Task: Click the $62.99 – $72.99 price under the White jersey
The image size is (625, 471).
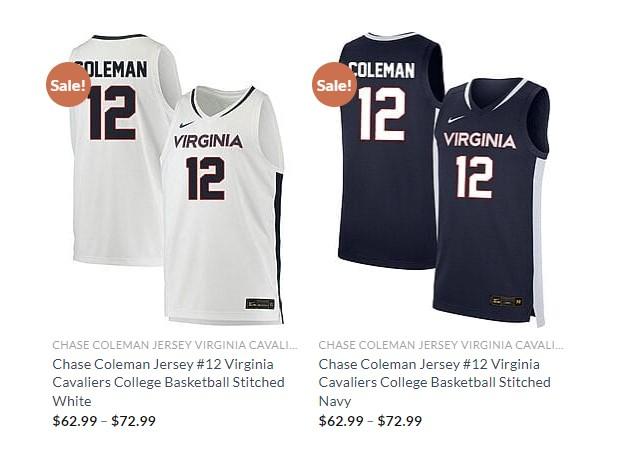Action: point(104,421)
